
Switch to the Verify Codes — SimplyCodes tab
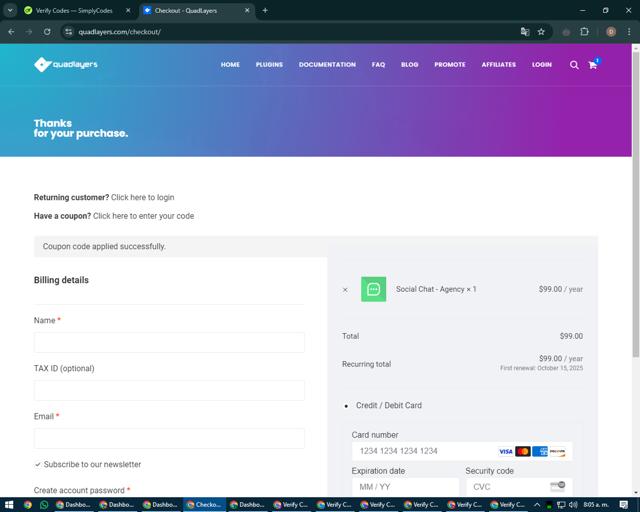[73, 11]
